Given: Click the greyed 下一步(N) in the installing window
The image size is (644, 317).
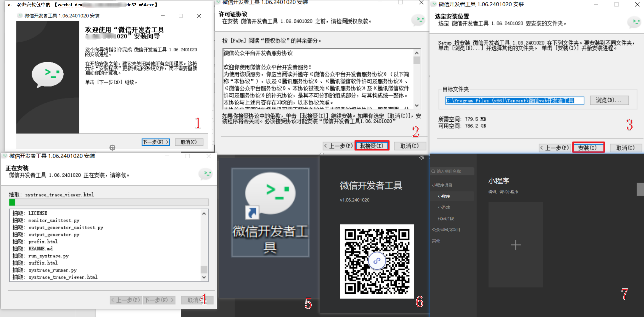Looking at the screenshot, I should [159, 300].
